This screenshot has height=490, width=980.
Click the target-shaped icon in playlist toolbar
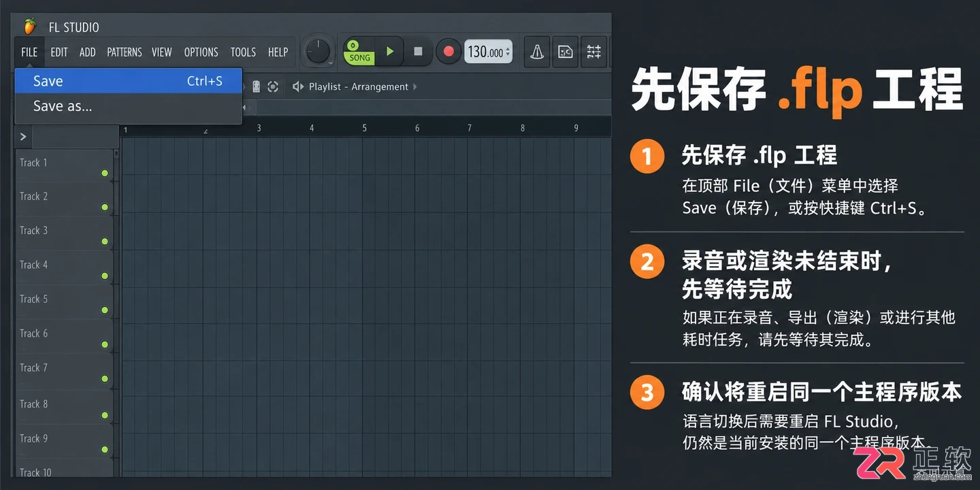273,86
